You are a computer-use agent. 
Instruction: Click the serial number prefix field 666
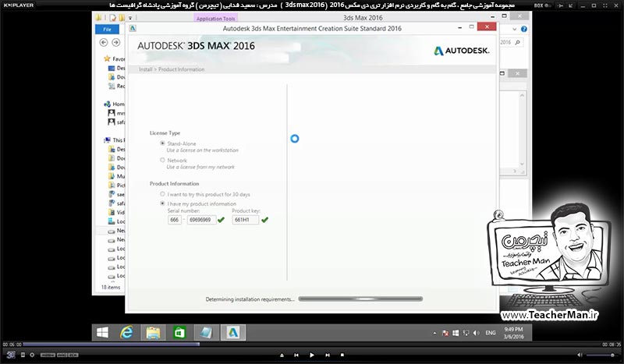174,220
